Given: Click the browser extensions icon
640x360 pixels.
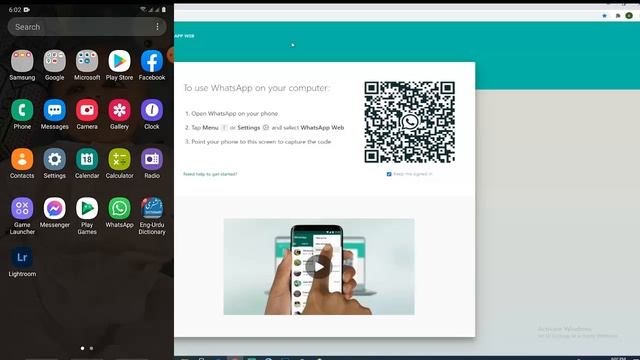Looking at the screenshot, I should (618, 16).
